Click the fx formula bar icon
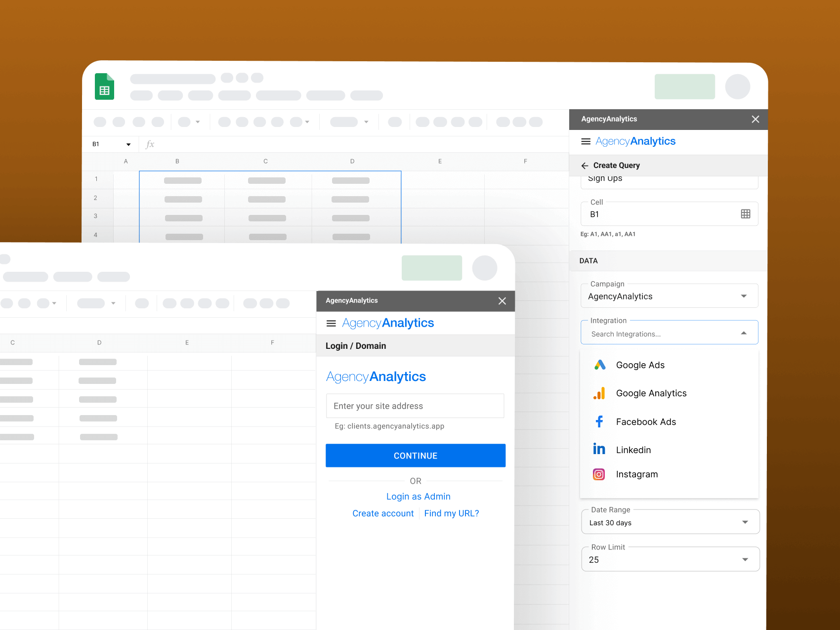Viewport: 840px width, 630px height. click(150, 144)
